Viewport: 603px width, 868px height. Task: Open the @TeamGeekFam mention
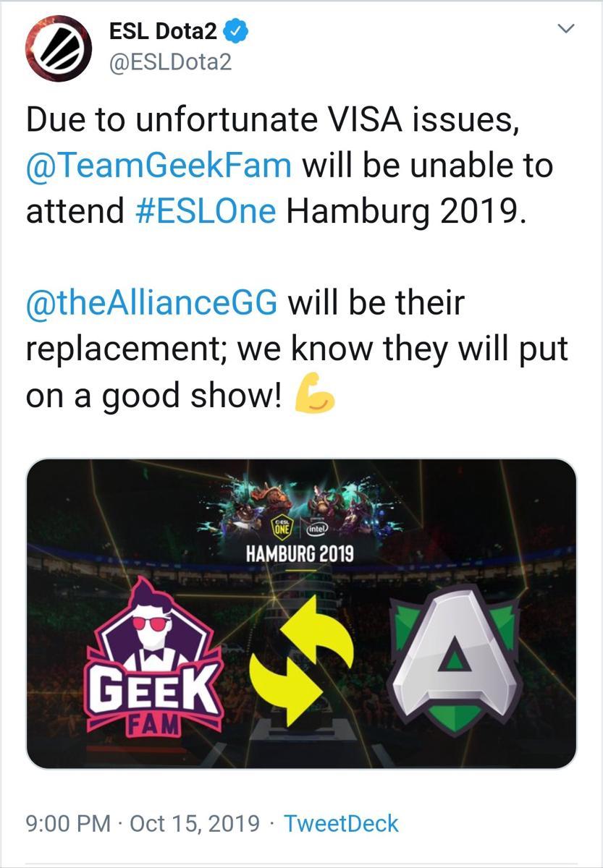pyautogui.click(x=159, y=166)
